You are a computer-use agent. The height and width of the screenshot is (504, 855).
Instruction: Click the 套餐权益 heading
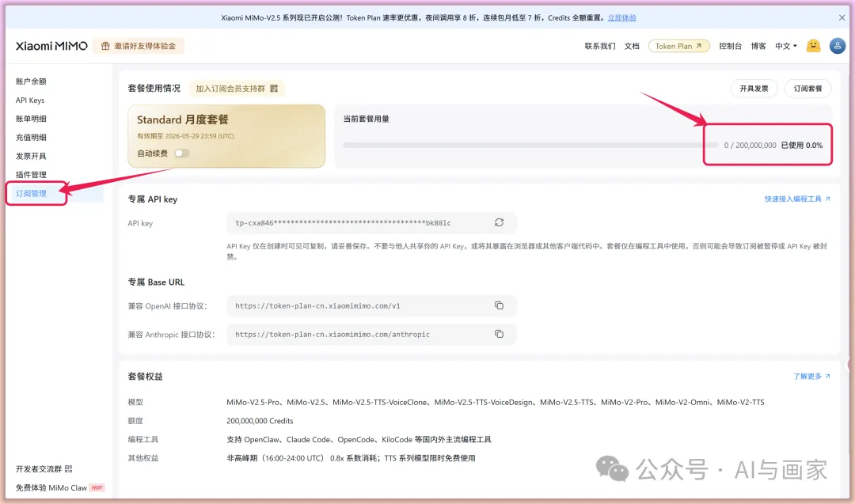click(145, 377)
